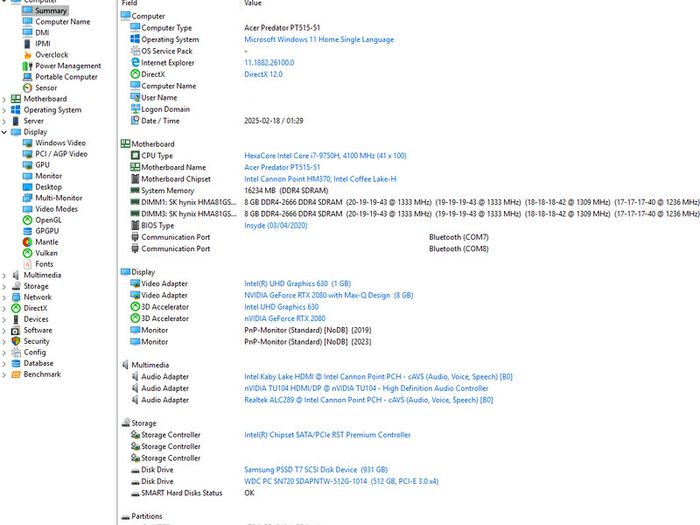Expand the Network tree node

point(4,297)
